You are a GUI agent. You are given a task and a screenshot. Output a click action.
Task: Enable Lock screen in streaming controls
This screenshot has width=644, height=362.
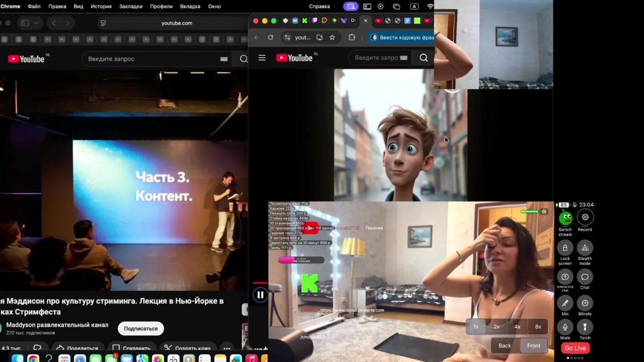[x=565, y=248]
